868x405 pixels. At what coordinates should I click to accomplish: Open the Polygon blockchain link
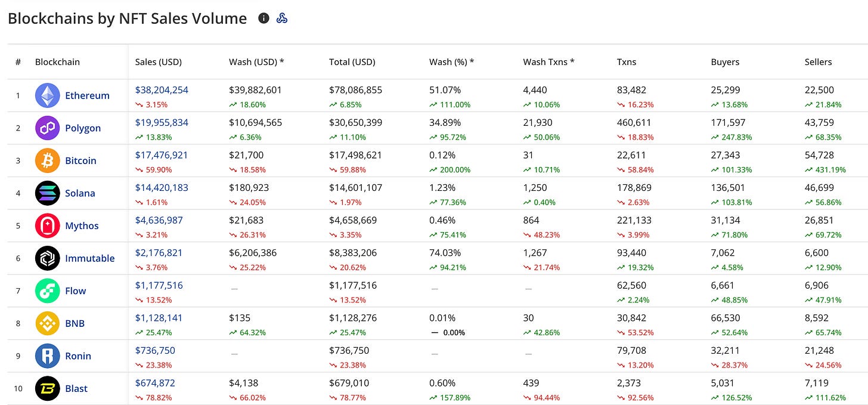click(x=83, y=128)
